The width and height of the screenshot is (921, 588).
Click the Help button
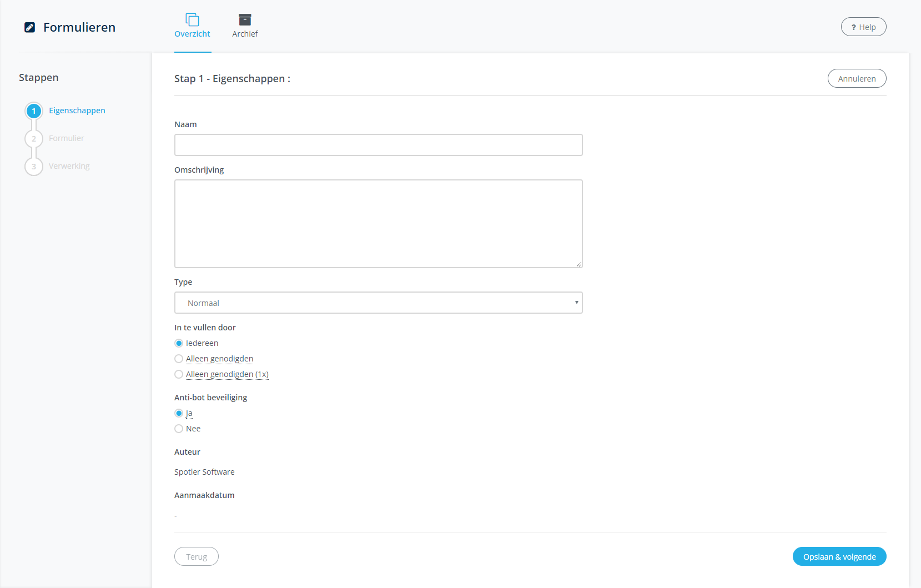[x=863, y=27]
